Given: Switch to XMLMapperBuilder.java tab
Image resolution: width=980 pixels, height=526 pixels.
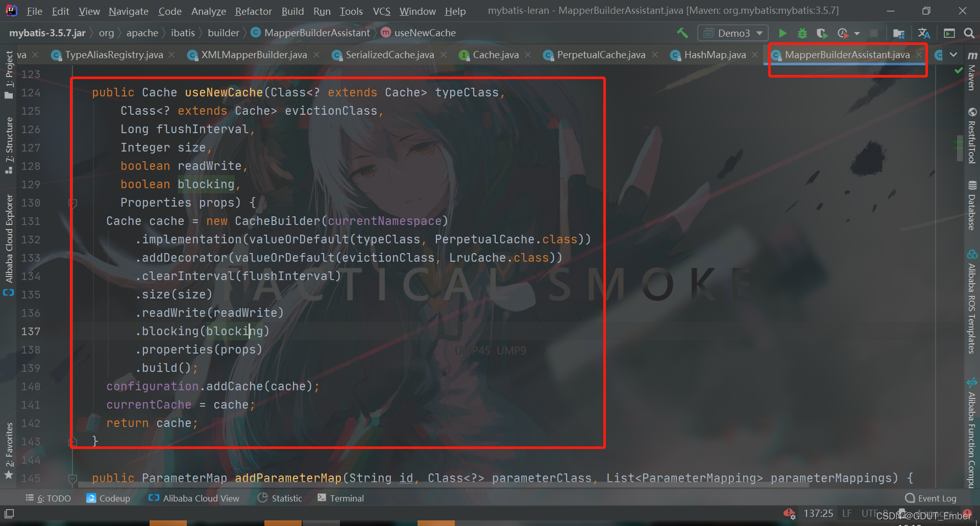Looking at the screenshot, I should (x=254, y=55).
